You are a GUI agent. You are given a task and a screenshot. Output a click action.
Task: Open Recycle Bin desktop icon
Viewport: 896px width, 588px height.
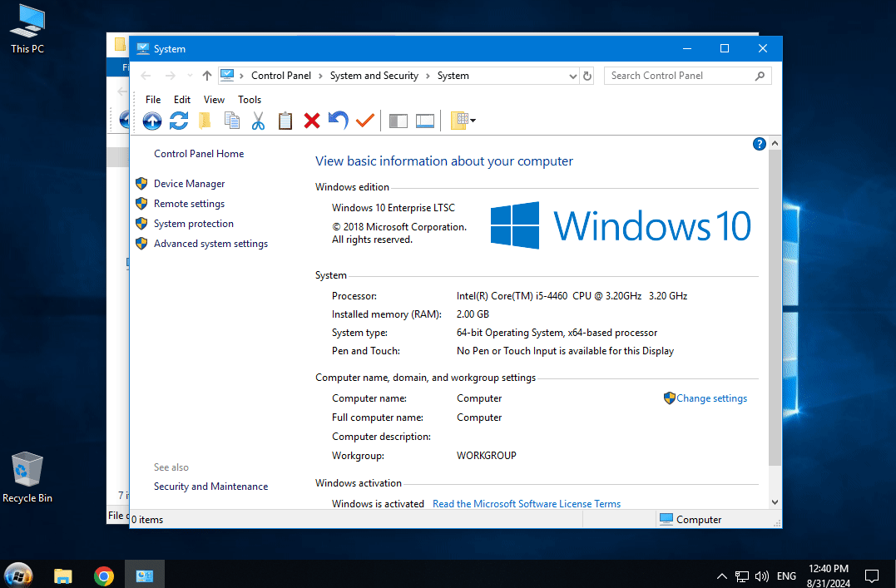pyautogui.click(x=27, y=477)
